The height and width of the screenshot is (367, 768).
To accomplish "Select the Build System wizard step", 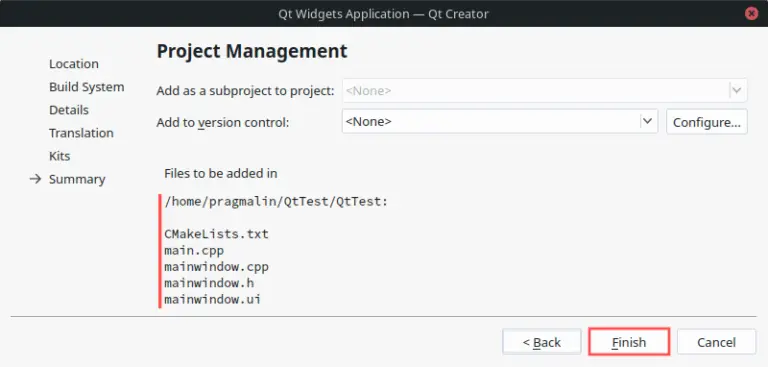I will (x=86, y=87).
